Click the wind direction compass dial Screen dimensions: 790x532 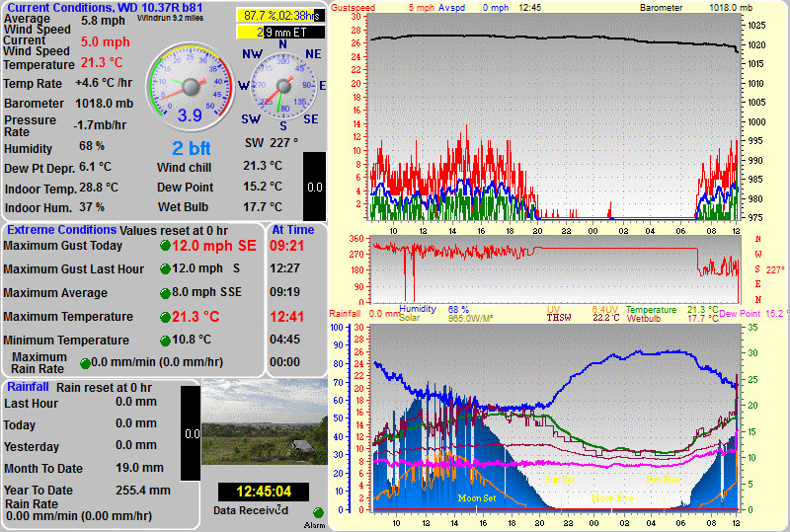(283, 87)
